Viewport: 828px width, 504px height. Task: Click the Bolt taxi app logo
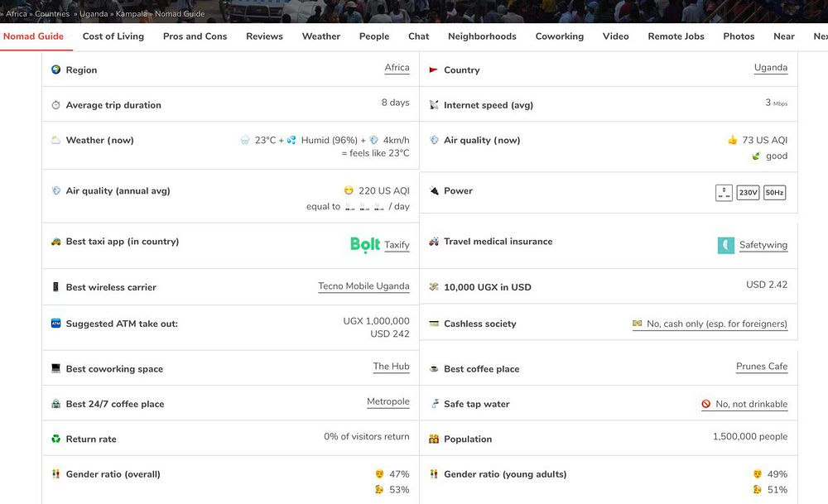[365, 244]
